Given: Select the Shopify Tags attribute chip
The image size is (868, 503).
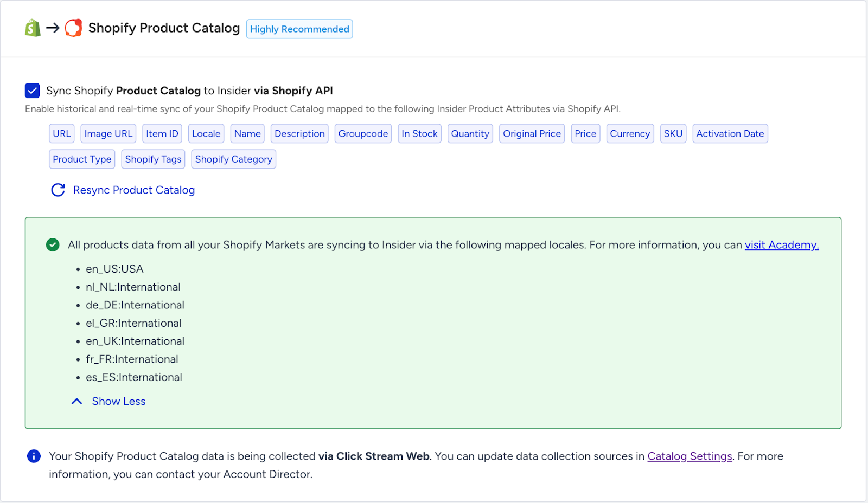Looking at the screenshot, I should (153, 159).
